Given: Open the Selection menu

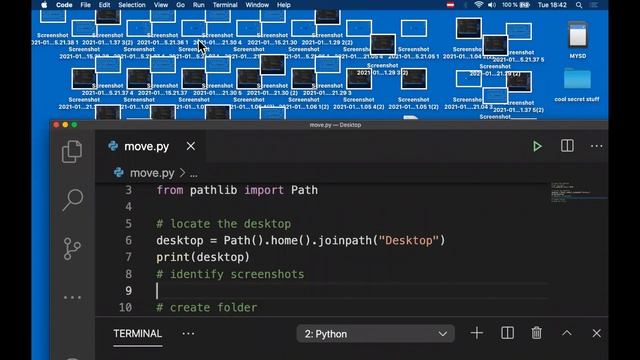Looking at the screenshot, I should (131, 5).
